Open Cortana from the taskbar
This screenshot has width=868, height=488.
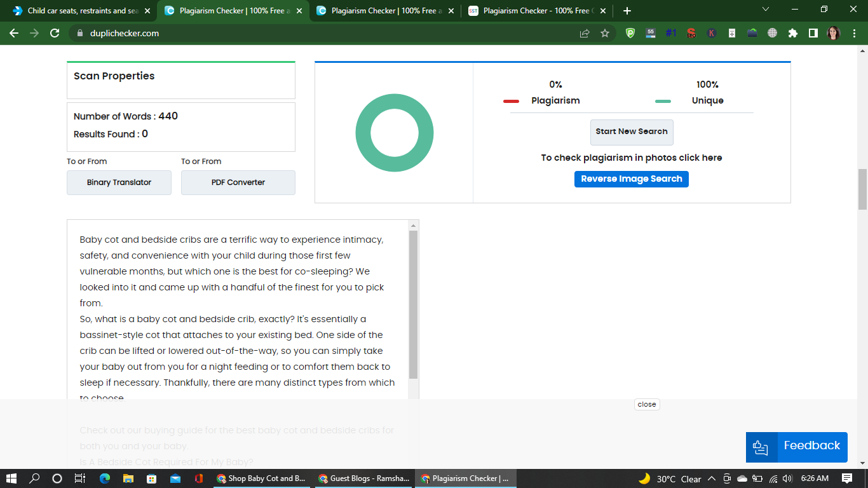tap(57, 478)
